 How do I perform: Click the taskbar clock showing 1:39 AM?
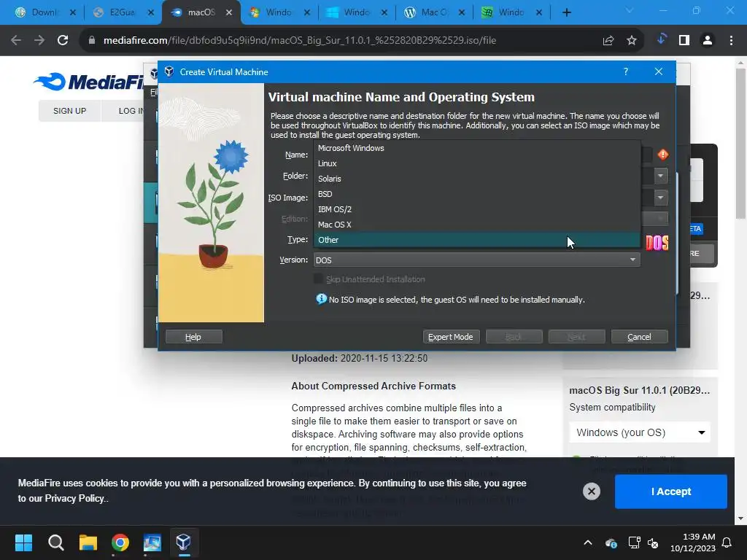[693, 542]
